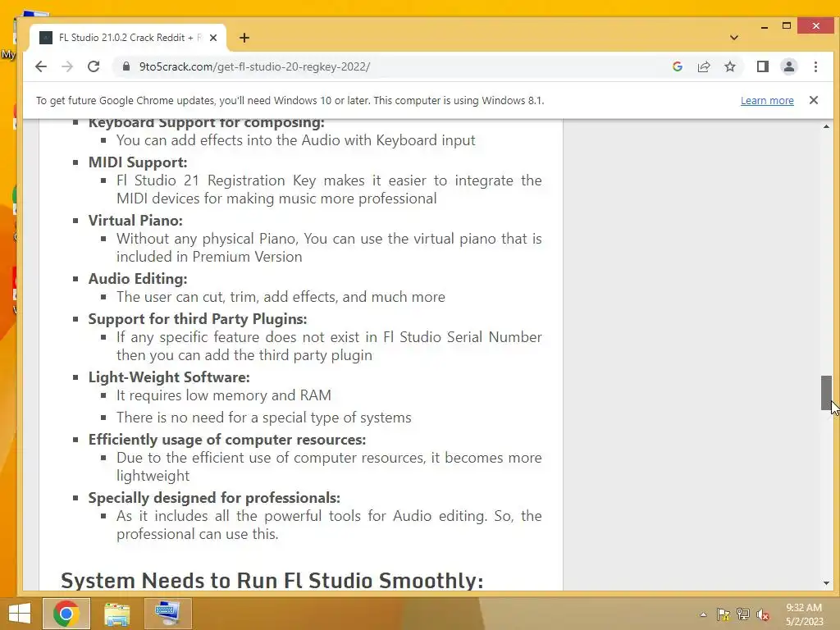This screenshot has height=630, width=840.
Task: Open the tab search dropdown
Action: click(x=734, y=38)
